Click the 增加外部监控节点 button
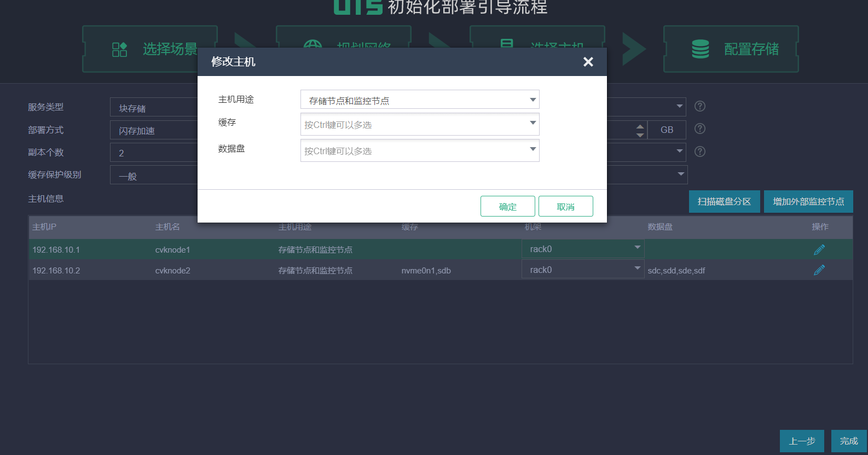 click(x=808, y=202)
